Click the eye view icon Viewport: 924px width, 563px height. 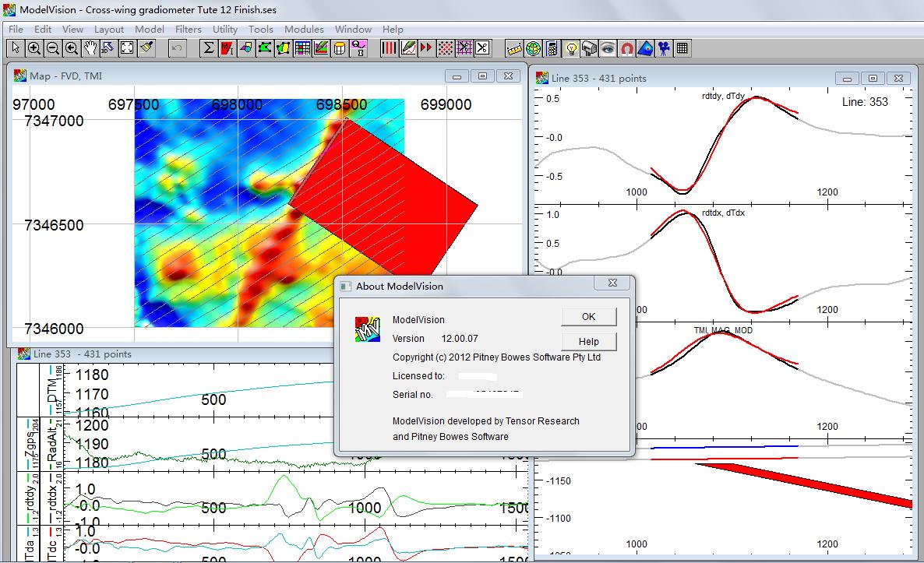coord(608,48)
